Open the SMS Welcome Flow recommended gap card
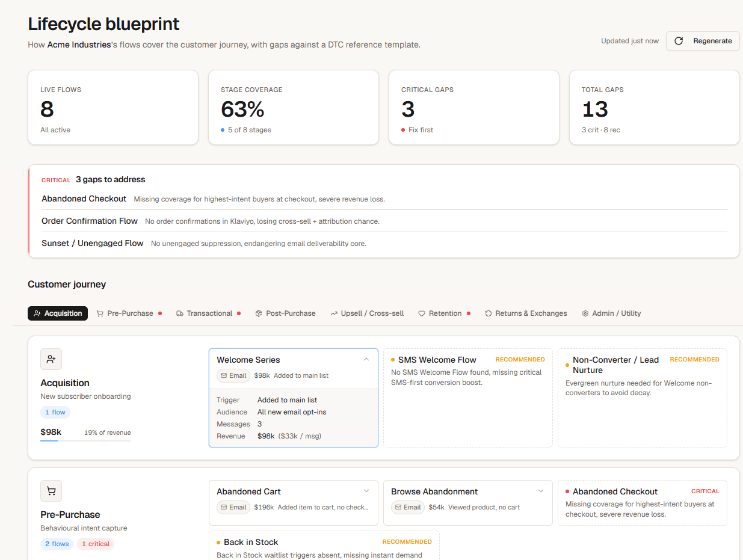This screenshot has width=743, height=560. tap(468, 398)
